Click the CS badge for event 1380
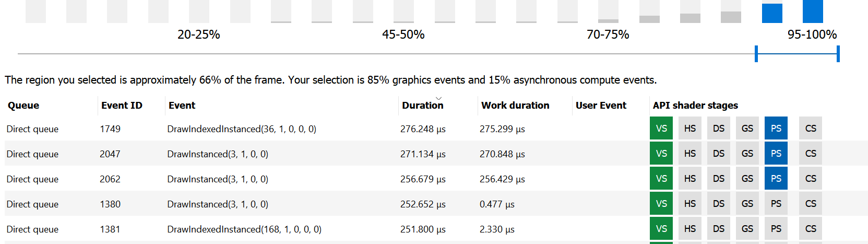 (810, 204)
